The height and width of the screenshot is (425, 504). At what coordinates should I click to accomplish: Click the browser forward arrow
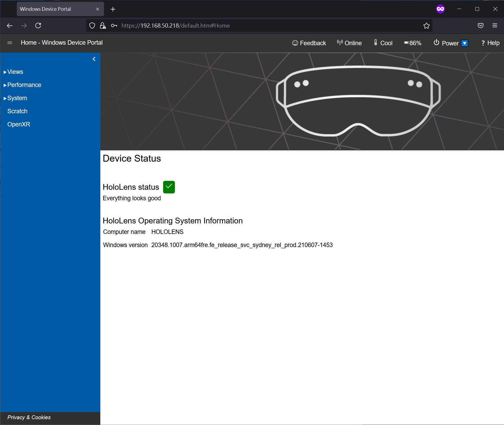pos(24,25)
